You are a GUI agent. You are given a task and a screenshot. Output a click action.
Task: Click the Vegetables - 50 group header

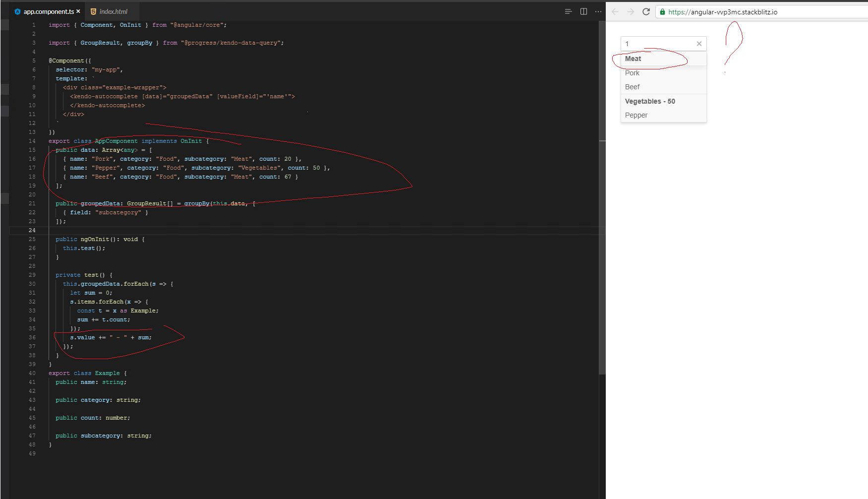click(650, 101)
